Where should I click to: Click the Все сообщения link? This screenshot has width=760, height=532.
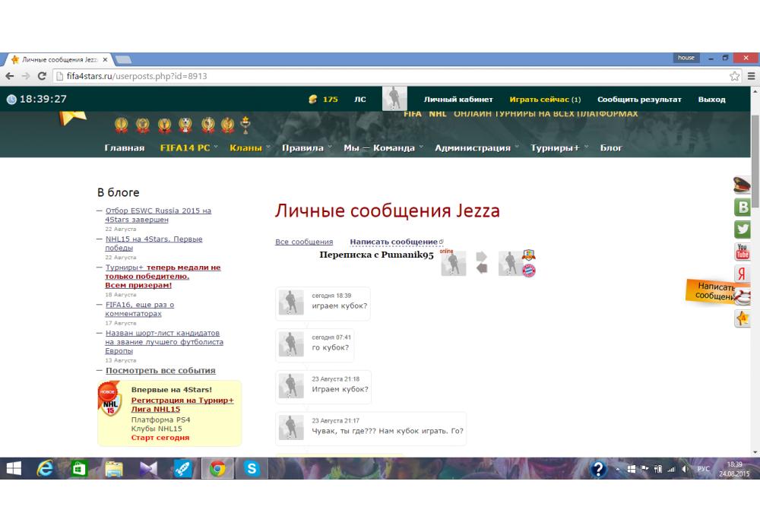pos(304,242)
